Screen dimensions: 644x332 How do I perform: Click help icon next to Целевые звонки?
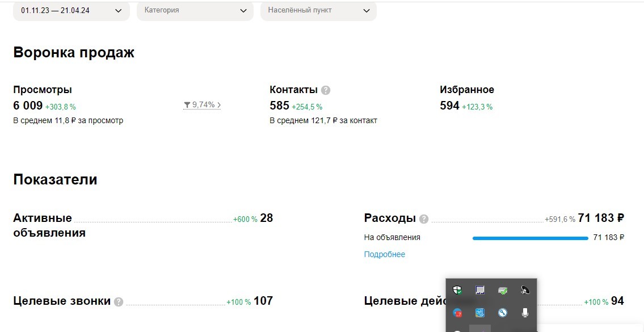(x=118, y=302)
